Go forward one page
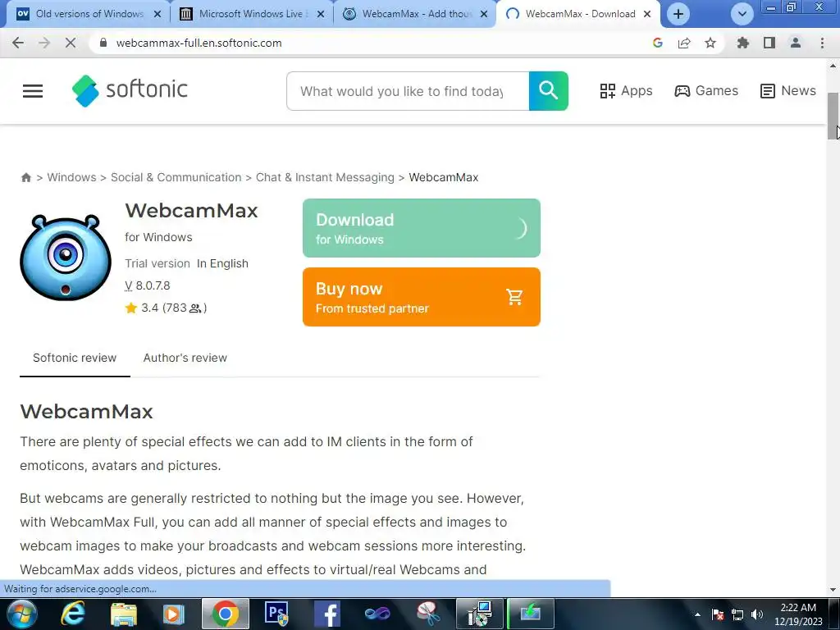This screenshot has width=840, height=630. 44,43
